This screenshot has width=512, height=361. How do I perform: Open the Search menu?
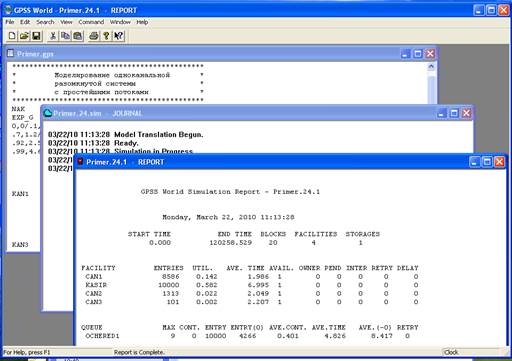(x=45, y=22)
